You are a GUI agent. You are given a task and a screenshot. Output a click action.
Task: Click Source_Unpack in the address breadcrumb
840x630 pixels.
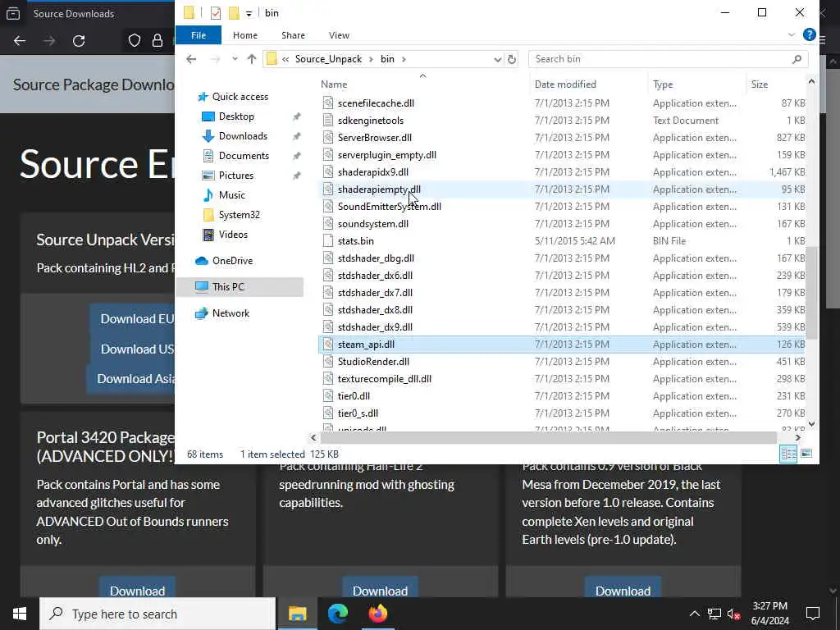click(328, 59)
